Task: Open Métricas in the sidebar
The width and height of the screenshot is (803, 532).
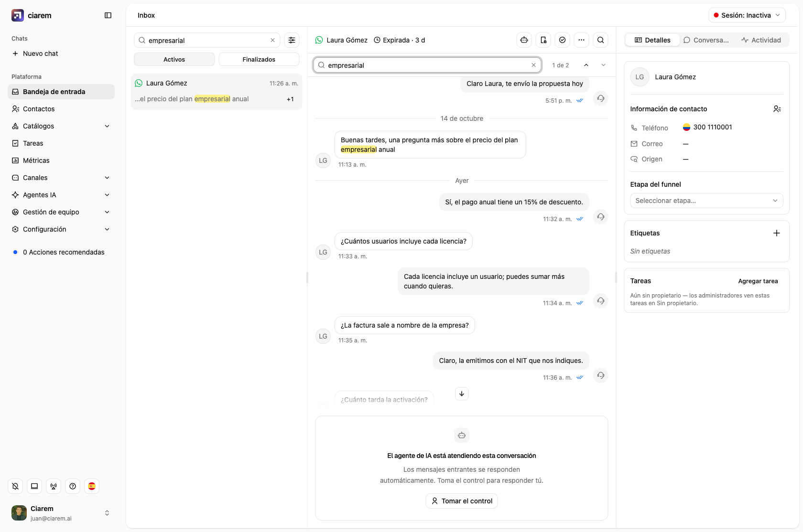Action: point(61,160)
